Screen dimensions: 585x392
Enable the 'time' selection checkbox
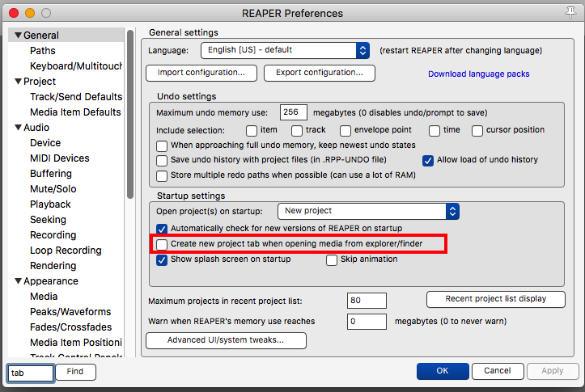point(435,131)
